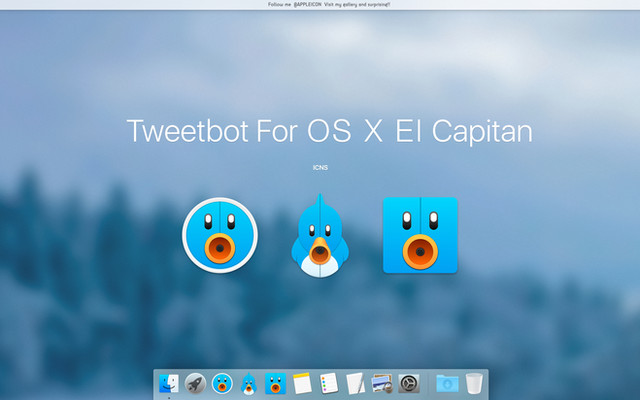Click the "Follow me @APPLEICON" text at top

pos(295,4)
